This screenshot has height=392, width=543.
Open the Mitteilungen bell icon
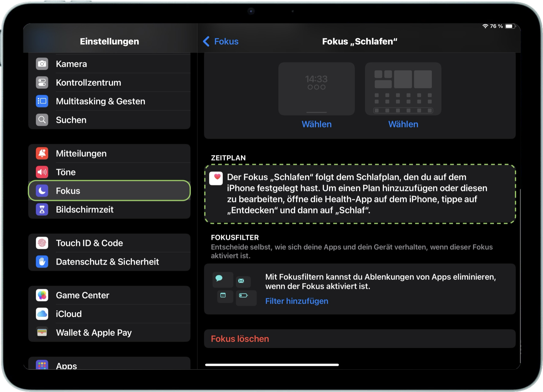tap(42, 153)
